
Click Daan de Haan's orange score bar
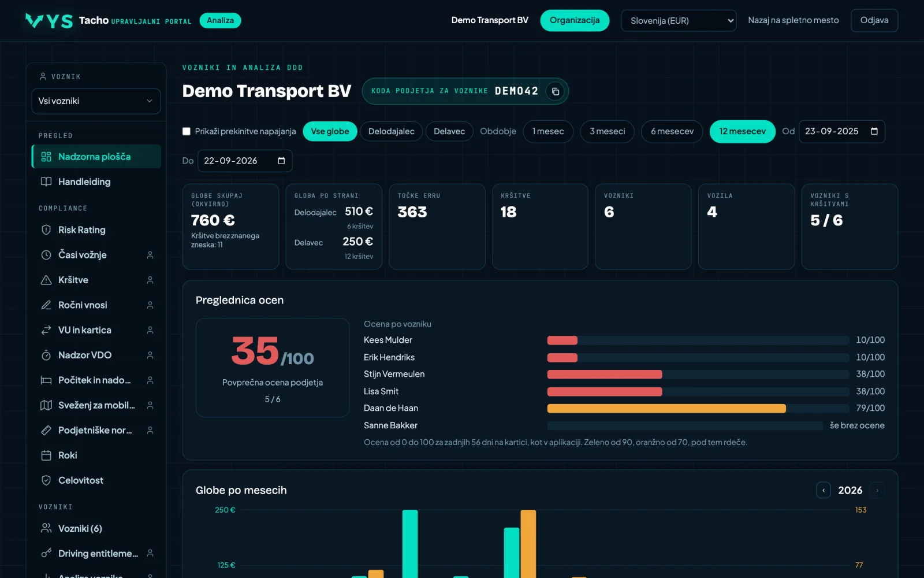point(666,409)
